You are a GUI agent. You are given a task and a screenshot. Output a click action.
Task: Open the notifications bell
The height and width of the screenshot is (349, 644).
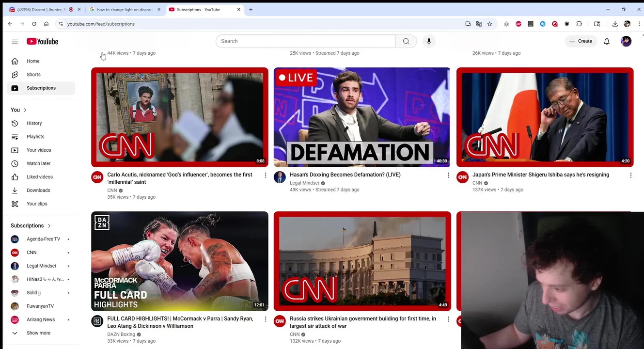click(x=607, y=41)
